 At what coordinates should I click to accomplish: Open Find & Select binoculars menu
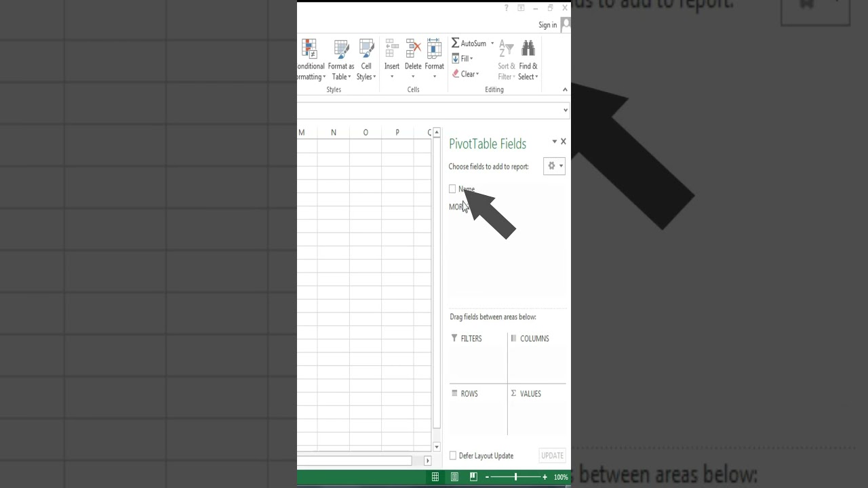[528, 60]
